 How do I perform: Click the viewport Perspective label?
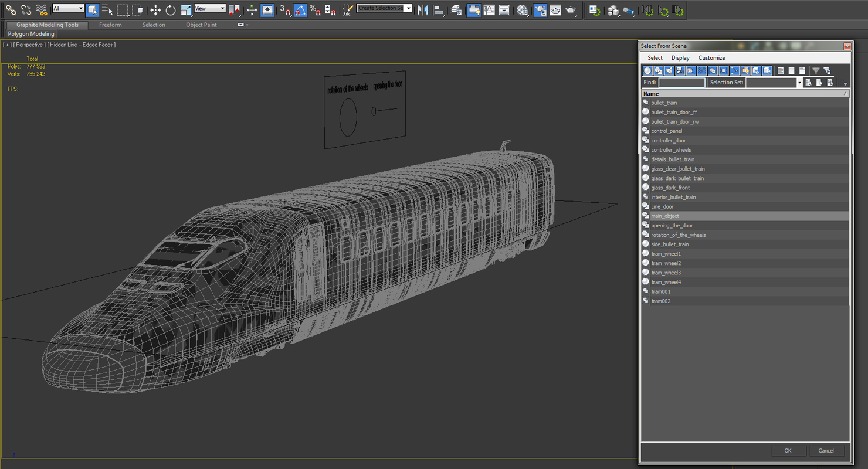29,45
